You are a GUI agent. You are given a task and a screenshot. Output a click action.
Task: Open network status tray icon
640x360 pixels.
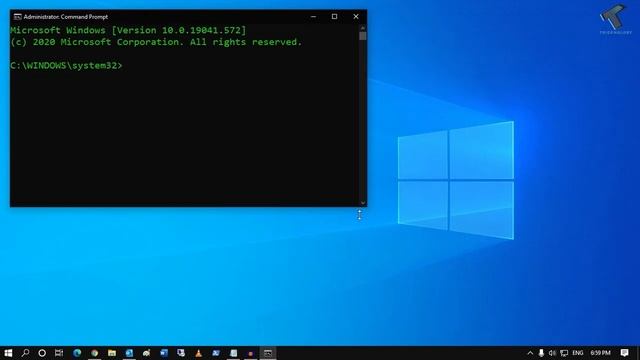click(x=564, y=353)
